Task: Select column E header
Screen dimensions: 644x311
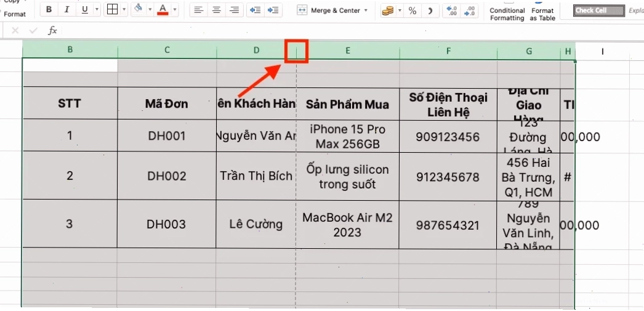Action: 348,50
